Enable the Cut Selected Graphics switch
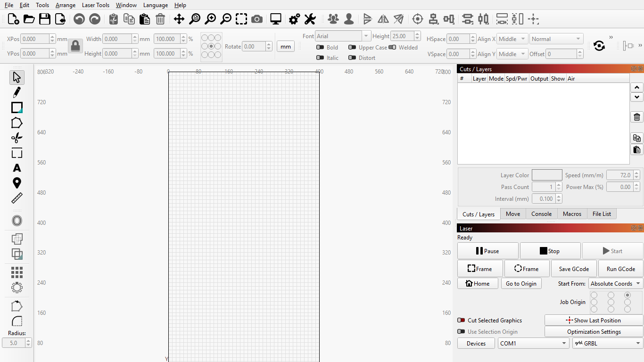This screenshot has width=644, height=362. 461,321
